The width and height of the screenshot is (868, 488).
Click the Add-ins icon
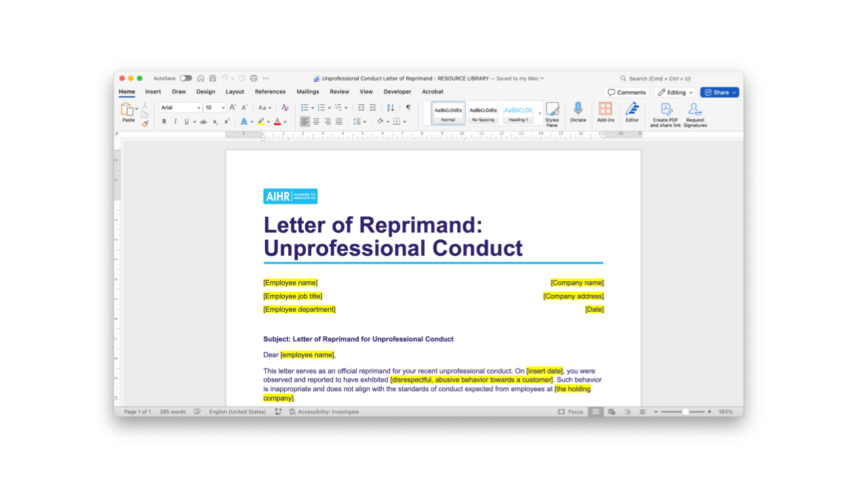pyautogui.click(x=606, y=113)
